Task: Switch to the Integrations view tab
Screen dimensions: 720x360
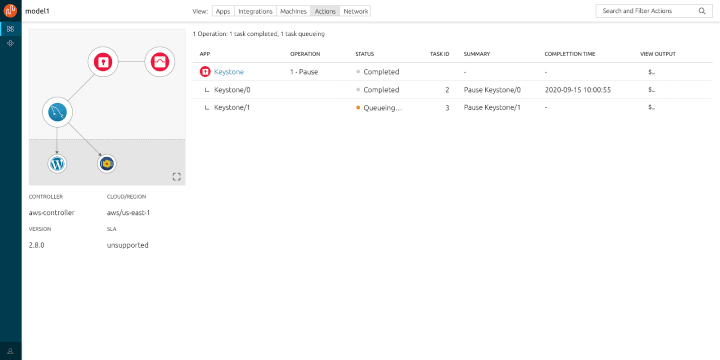Action: [255, 11]
